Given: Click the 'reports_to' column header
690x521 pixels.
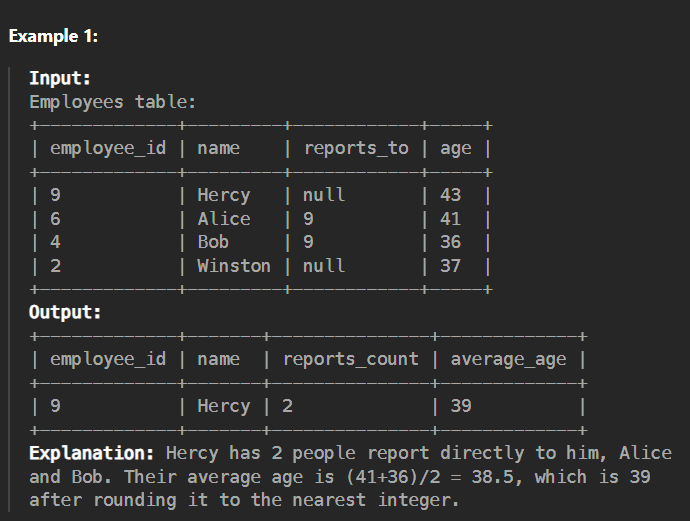Looking at the screenshot, I should tap(356, 148).
